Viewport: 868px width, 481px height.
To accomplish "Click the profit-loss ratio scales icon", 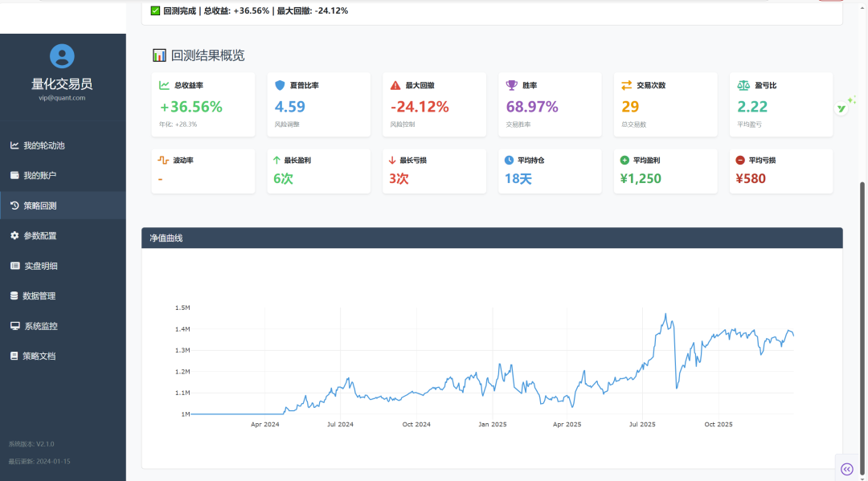I will click(743, 85).
